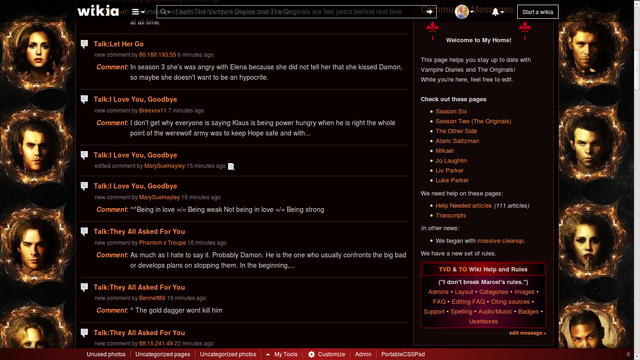Open the Wikia logo home link

pos(98,11)
